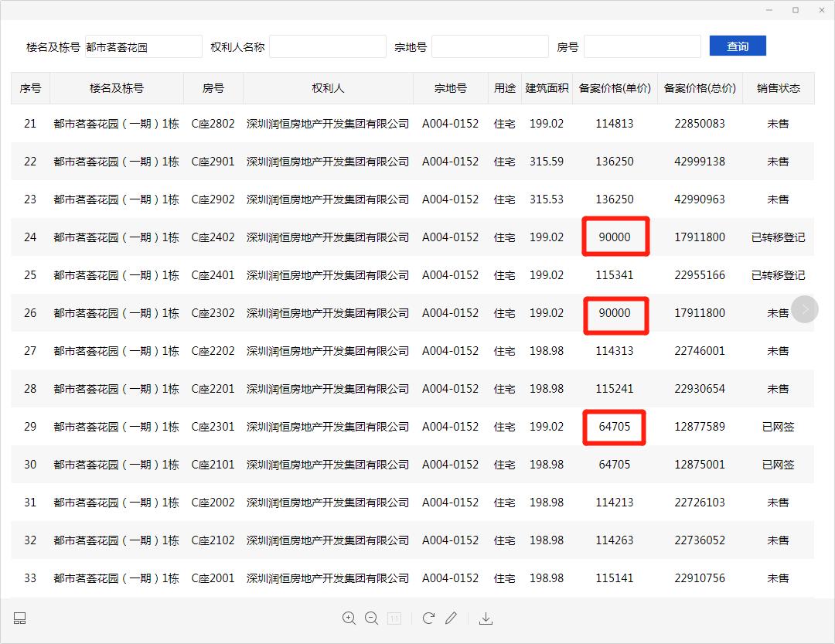The image size is (835, 644).
Task: Refresh the price records table
Action: coord(428,618)
